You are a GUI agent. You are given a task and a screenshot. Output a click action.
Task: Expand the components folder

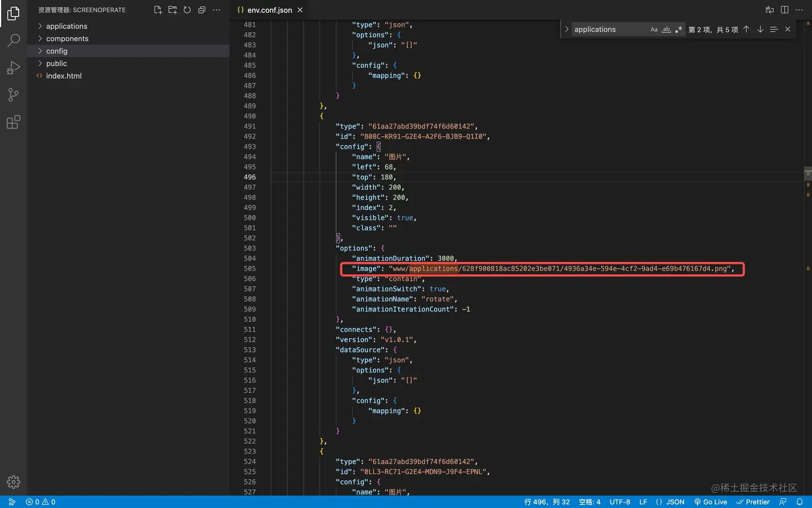(x=128, y=38)
